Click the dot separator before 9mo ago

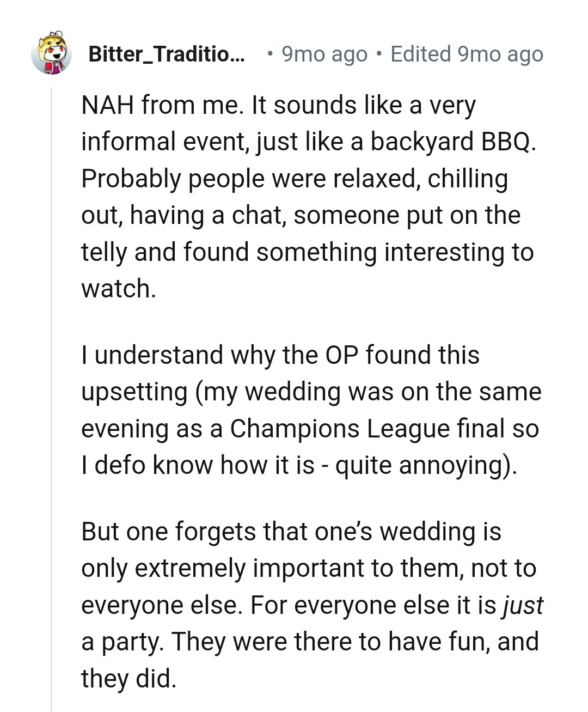270,53
